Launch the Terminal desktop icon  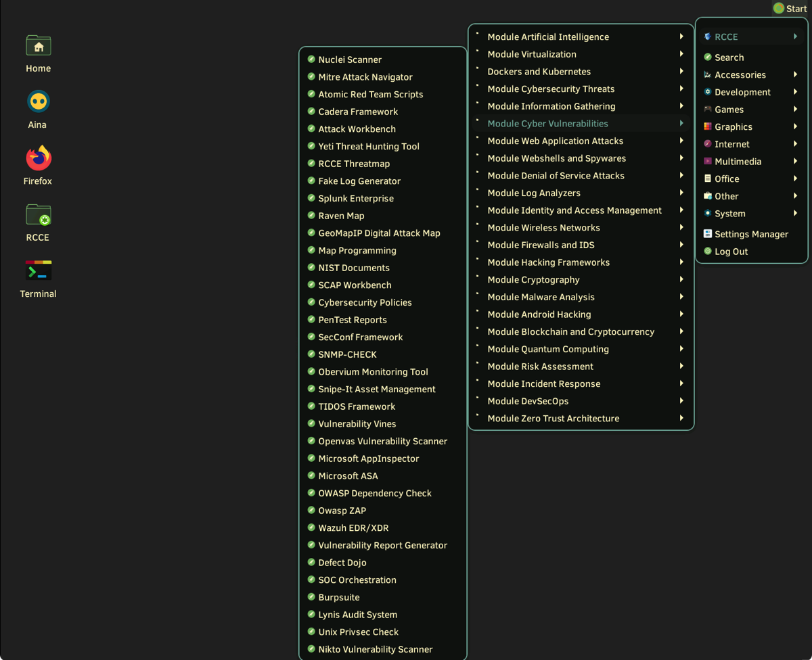pyautogui.click(x=39, y=271)
